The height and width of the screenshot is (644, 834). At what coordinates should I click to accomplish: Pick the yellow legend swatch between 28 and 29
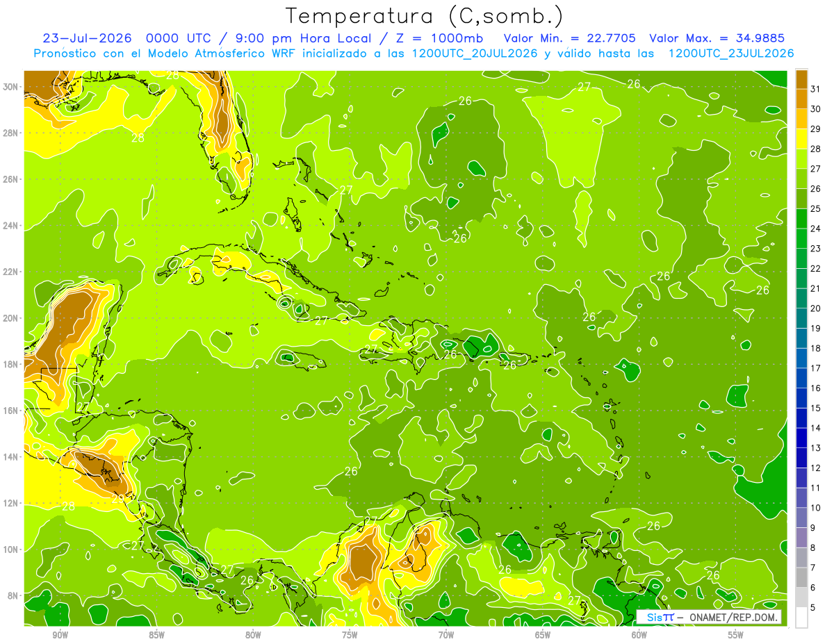point(801,139)
